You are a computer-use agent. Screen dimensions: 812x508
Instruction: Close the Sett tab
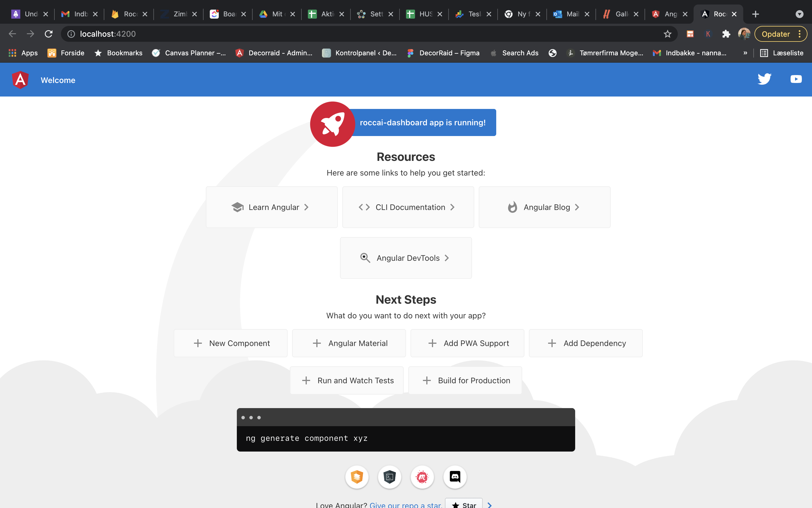390,14
